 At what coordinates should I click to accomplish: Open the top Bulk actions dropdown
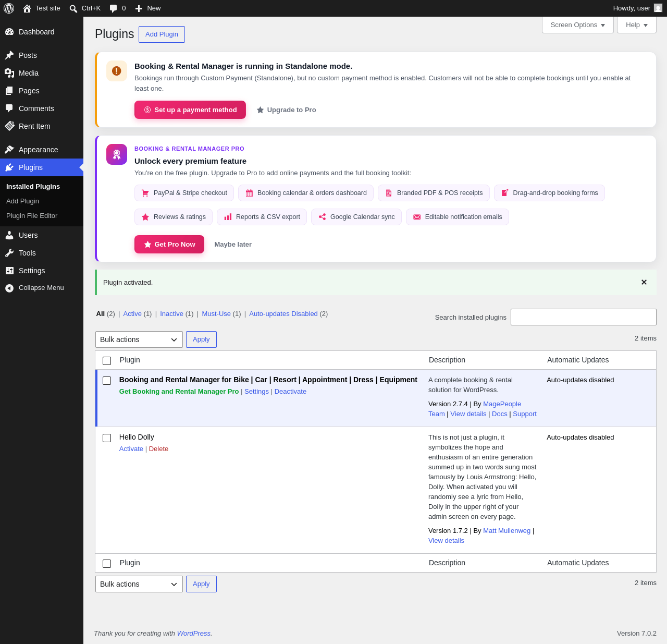(x=139, y=339)
